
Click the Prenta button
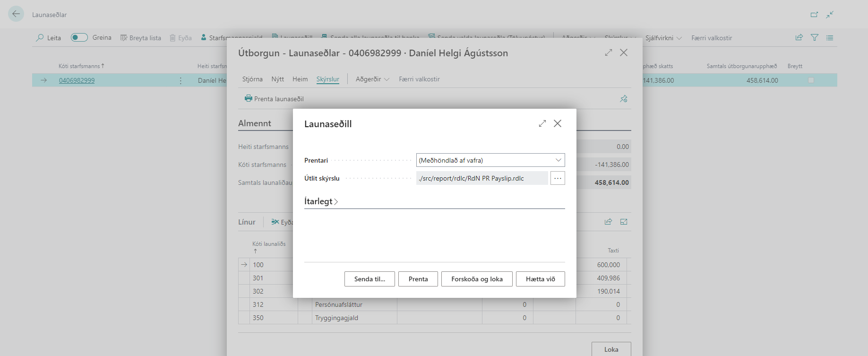(x=418, y=279)
